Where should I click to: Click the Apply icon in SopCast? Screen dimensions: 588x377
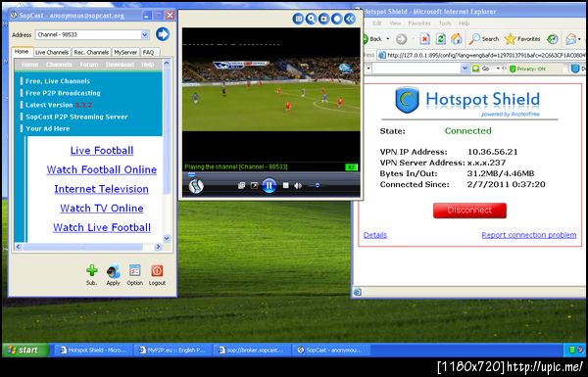coord(113,271)
